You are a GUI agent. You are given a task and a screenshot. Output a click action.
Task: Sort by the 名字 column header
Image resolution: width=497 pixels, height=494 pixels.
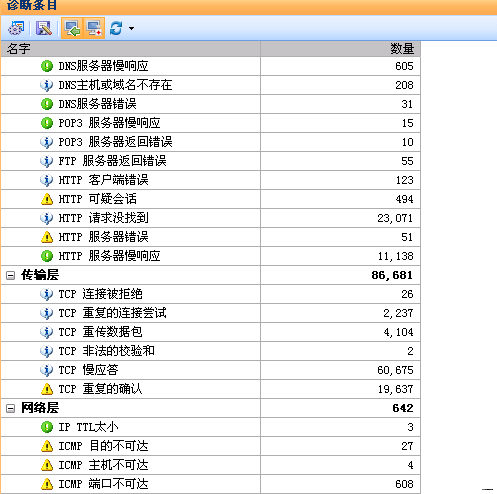coord(131,49)
